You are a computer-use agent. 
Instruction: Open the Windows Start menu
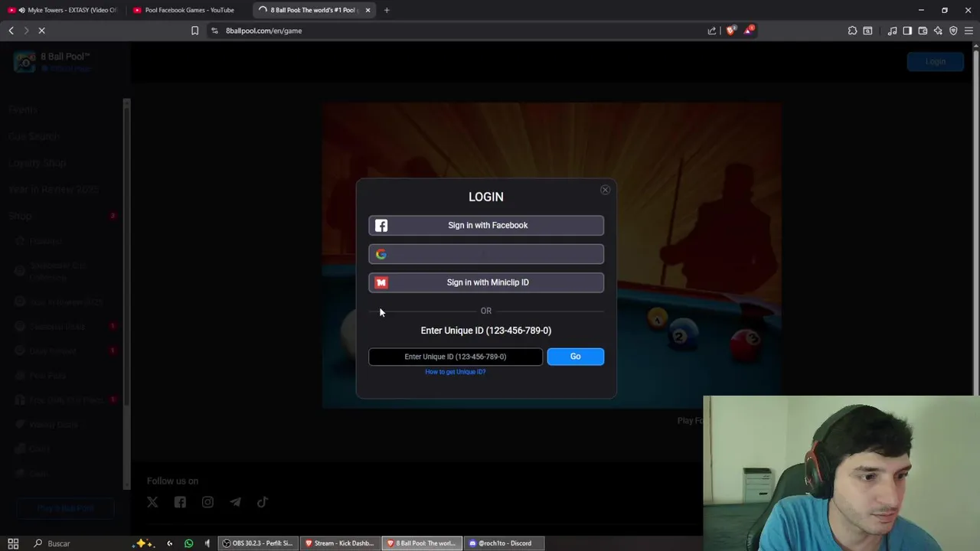pos(13,543)
